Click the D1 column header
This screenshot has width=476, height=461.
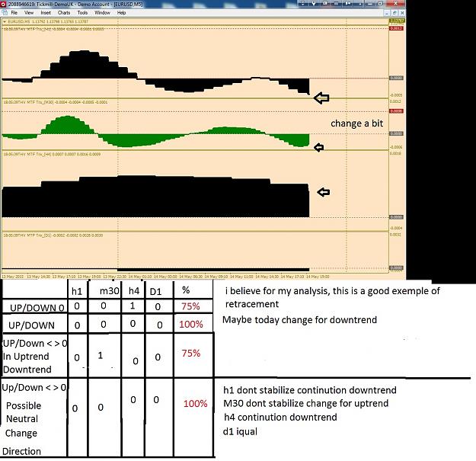(155, 292)
